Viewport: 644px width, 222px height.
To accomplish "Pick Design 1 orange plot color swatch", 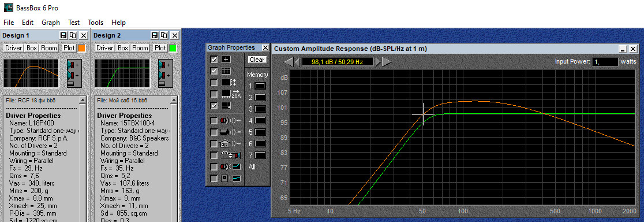I will tap(82, 48).
